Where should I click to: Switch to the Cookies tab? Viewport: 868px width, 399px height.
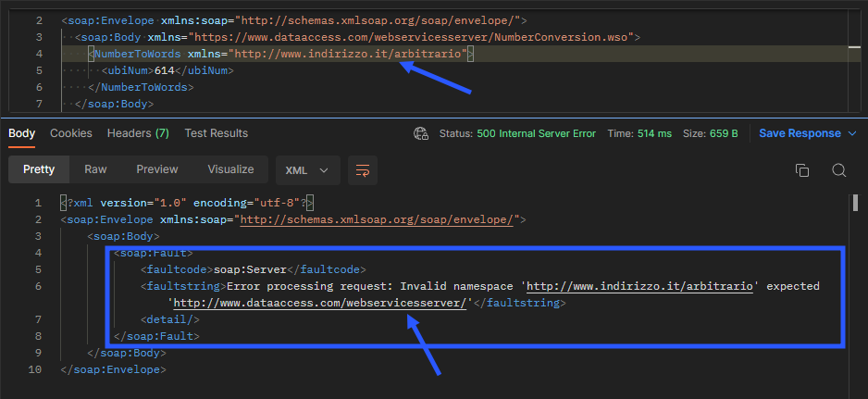tap(71, 133)
